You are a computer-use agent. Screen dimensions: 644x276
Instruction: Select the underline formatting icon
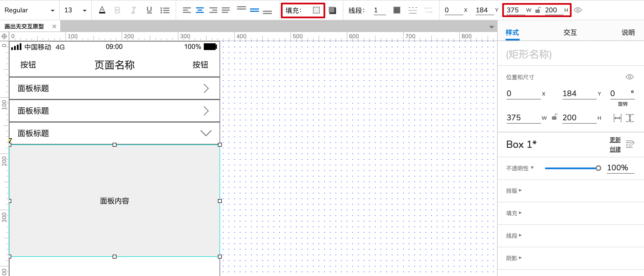(x=149, y=10)
